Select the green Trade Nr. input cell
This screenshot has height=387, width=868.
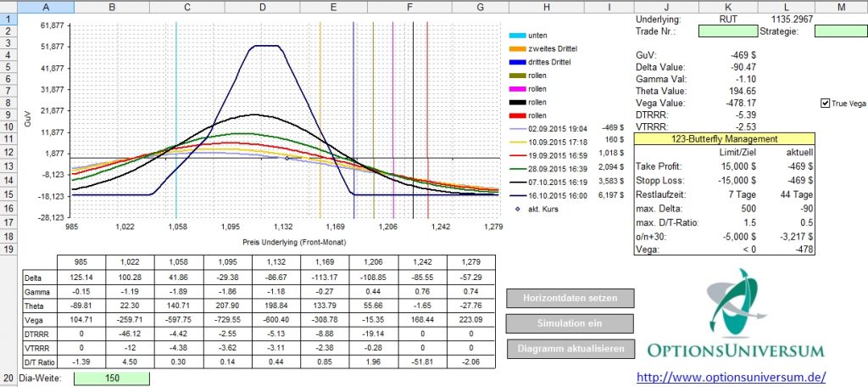coord(724,31)
